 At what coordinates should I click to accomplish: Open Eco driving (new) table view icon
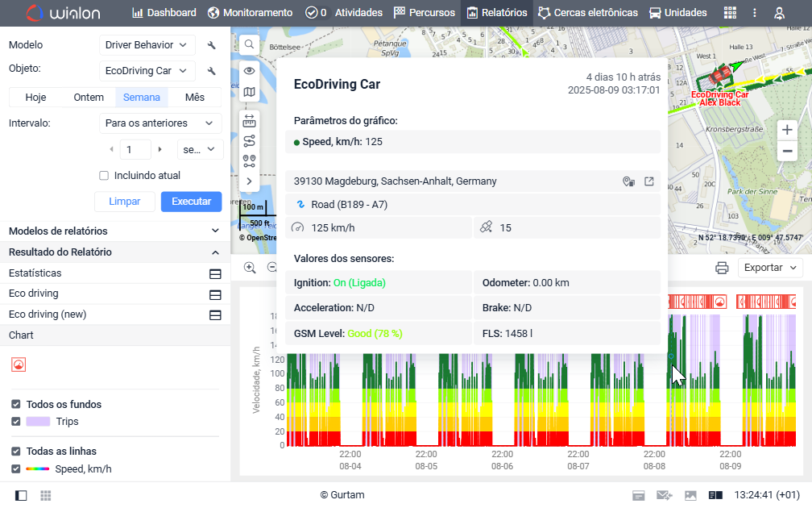pos(215,315)
